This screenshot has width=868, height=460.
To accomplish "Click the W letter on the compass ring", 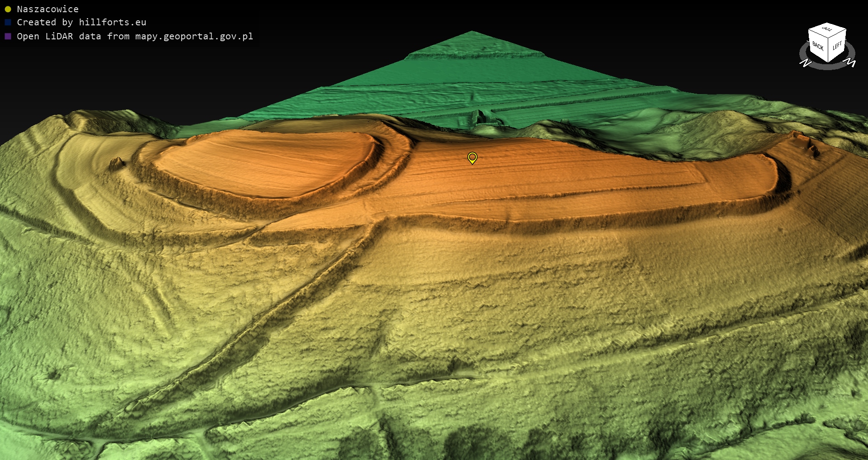I will 850,62.
